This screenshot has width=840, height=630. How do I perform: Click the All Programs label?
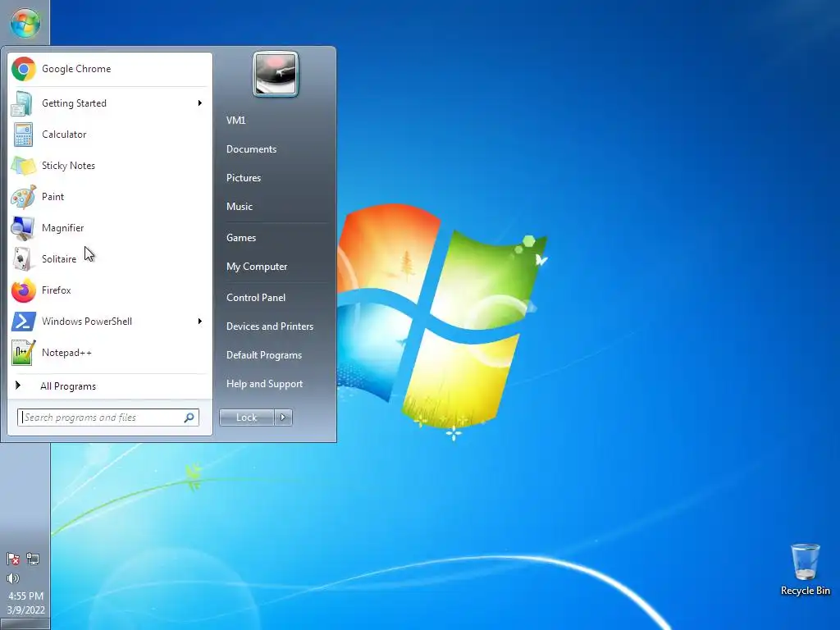coord(68,386)
